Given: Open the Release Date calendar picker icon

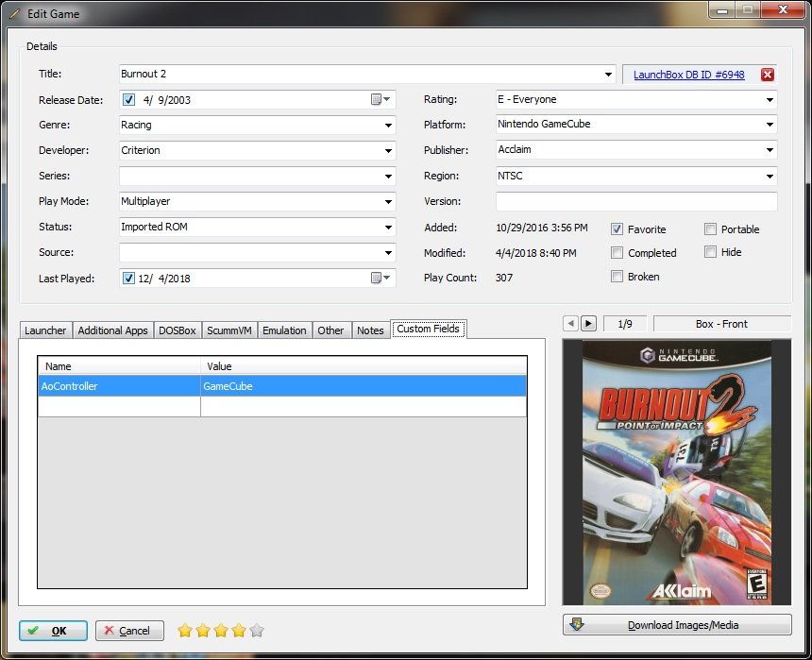Looking at the screenshot, I should 381,99.
